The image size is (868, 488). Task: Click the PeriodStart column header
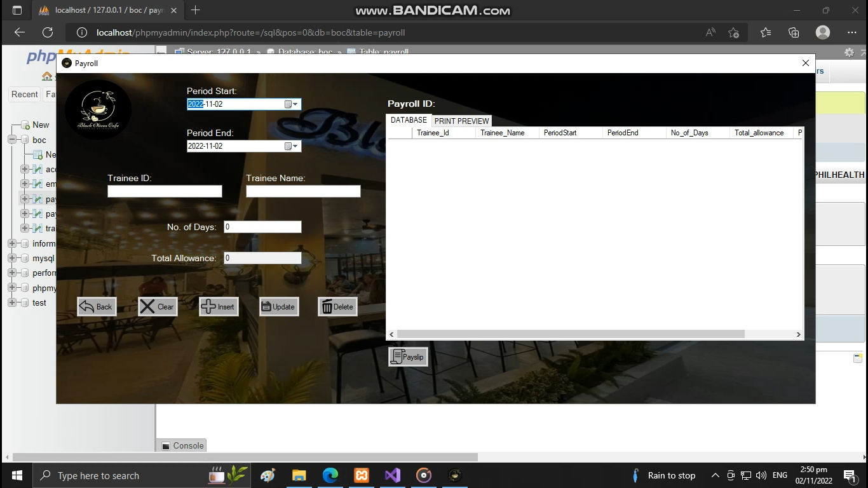(x=571, y=133)
